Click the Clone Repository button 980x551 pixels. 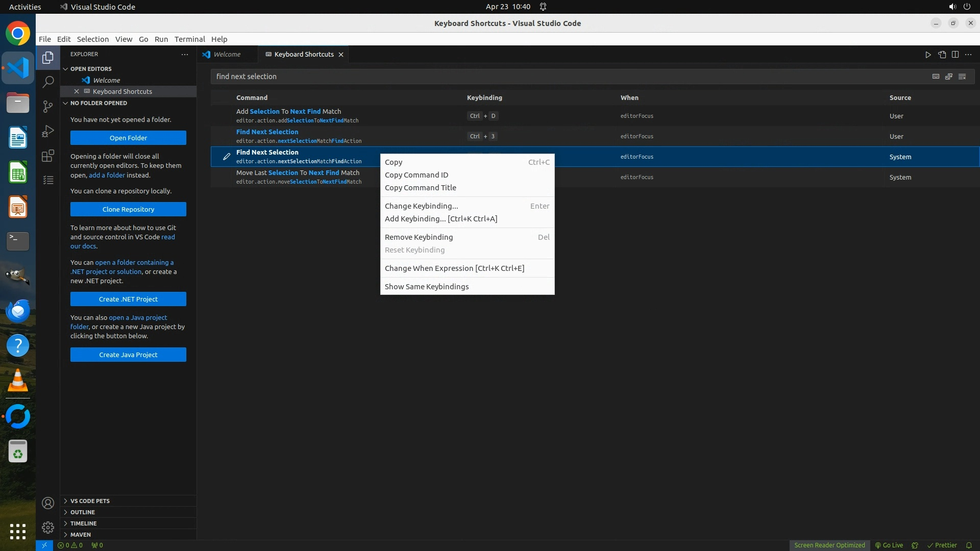point(128,209)
